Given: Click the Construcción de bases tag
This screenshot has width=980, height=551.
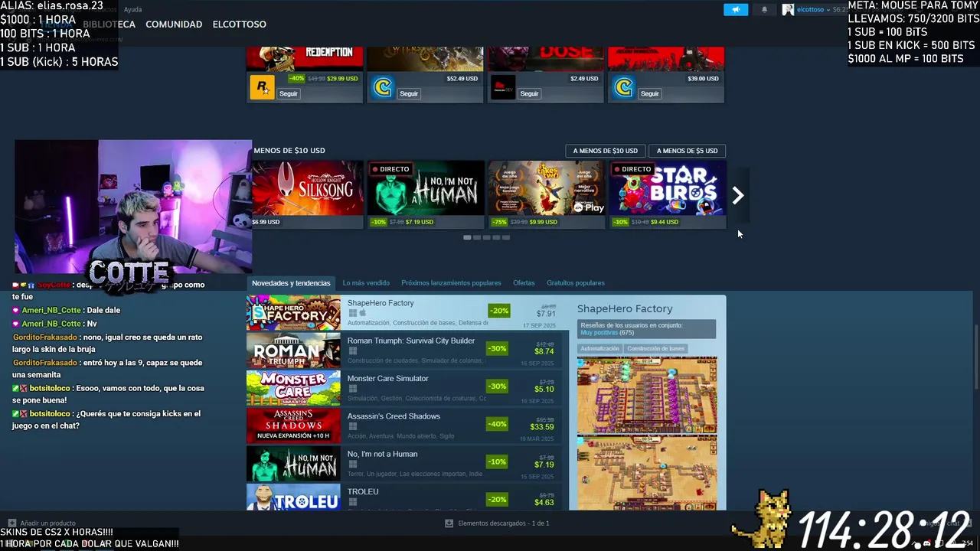Looking at the screenshot, I should click(x=655, y=349).
